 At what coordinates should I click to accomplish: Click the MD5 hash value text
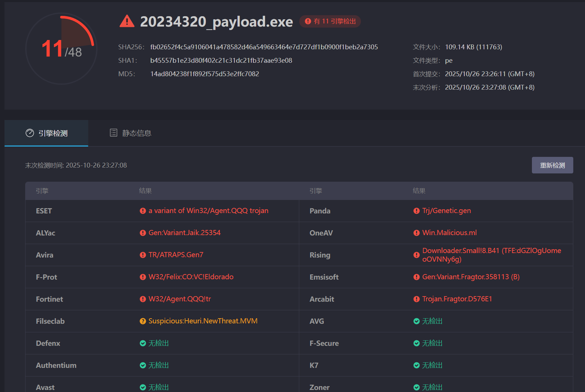(x=204, y=74)
